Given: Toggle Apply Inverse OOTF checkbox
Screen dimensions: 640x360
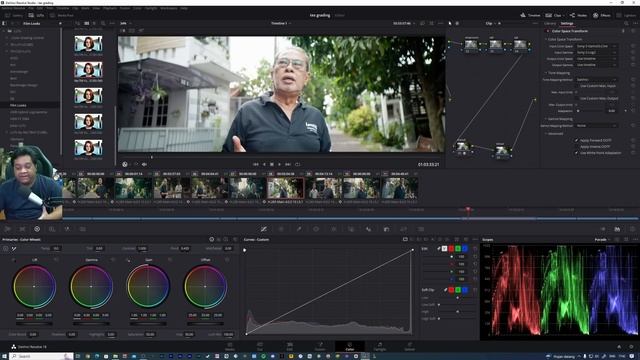Looking at the screenshot, I should point(577,147).
